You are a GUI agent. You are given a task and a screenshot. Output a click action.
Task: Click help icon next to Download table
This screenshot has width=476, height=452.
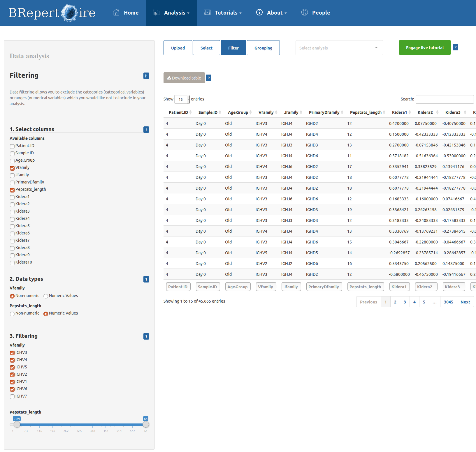[209, 78]
